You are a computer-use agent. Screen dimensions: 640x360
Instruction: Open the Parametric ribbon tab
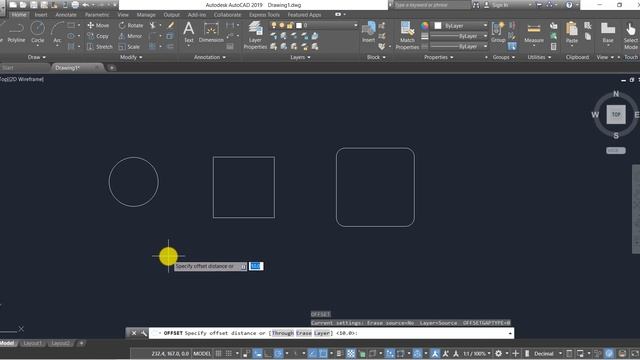pos(97,15)
